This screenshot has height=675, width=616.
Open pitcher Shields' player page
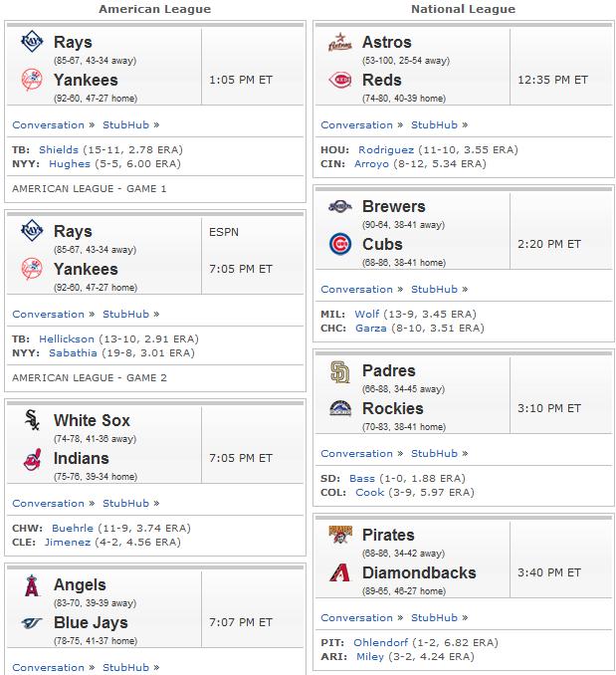tap(59, 149)
